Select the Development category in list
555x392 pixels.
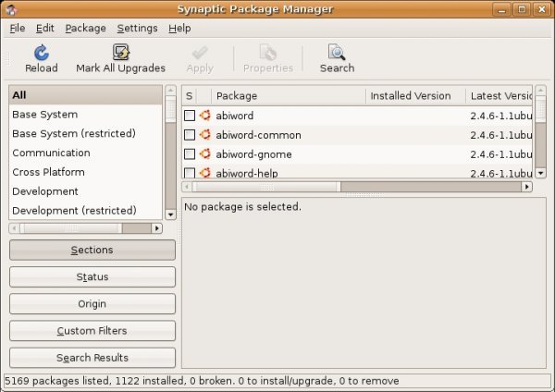pyautogui.click(x=45, y=191)
